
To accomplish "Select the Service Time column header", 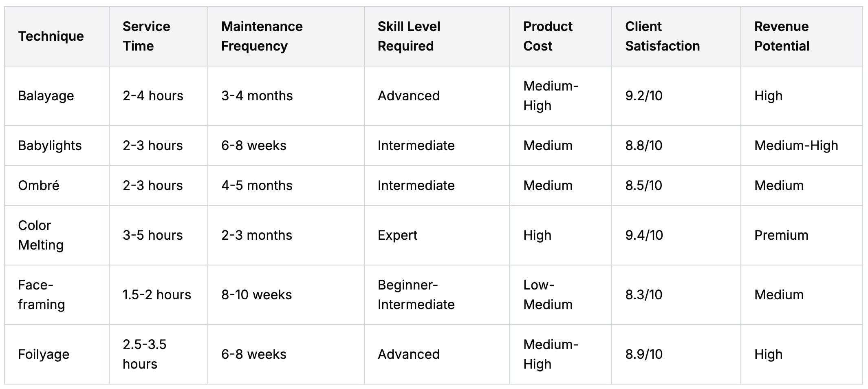I will tap(146, 36).
